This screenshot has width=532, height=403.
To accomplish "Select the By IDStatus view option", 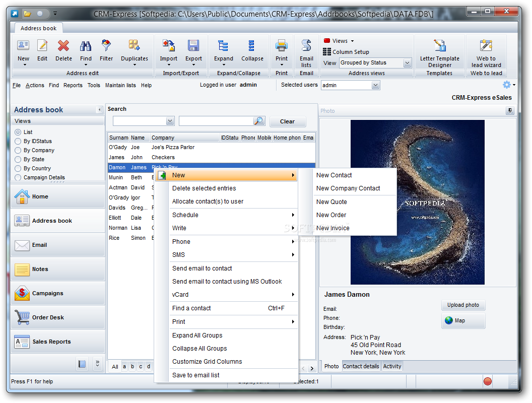I will (x=18, y=141).
